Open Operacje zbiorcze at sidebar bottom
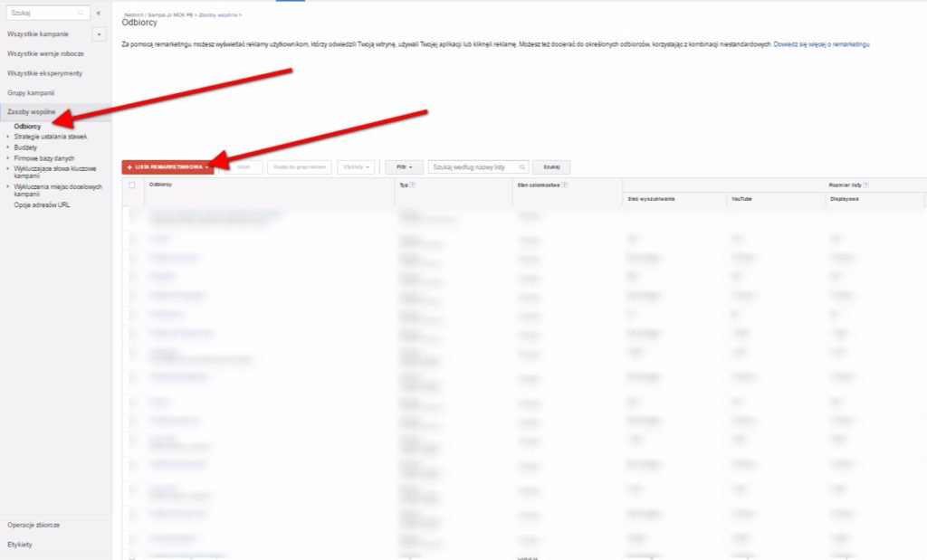 coord(33,525)
